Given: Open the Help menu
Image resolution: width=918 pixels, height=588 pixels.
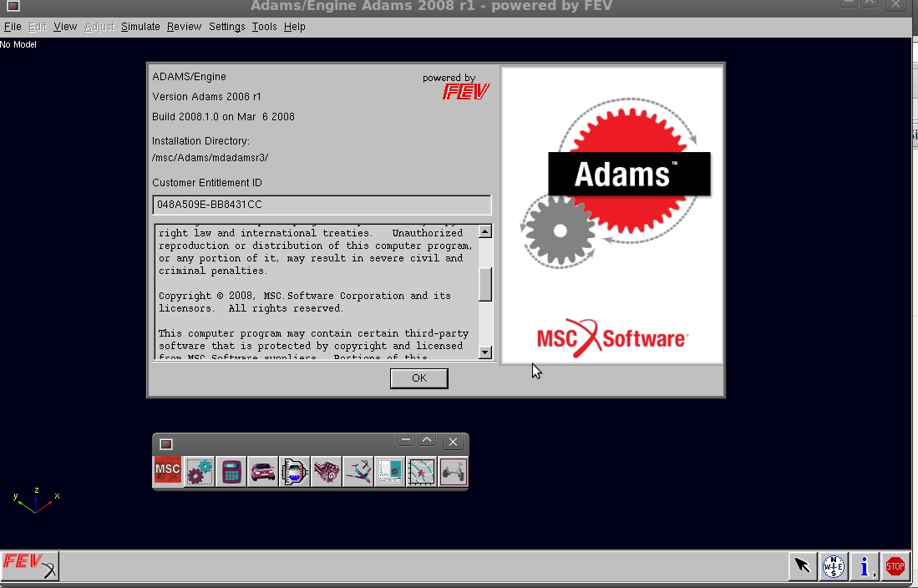Looking at the screenshot, I should coord(295,27).
